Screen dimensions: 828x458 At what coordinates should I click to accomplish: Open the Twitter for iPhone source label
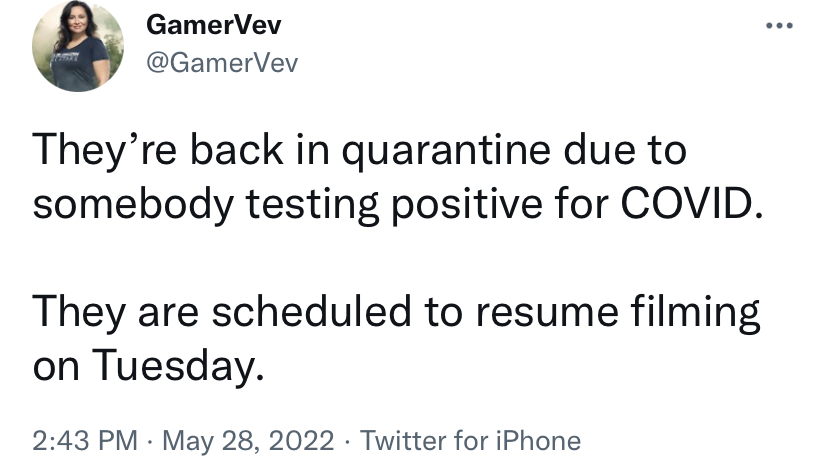coord(470,441)
